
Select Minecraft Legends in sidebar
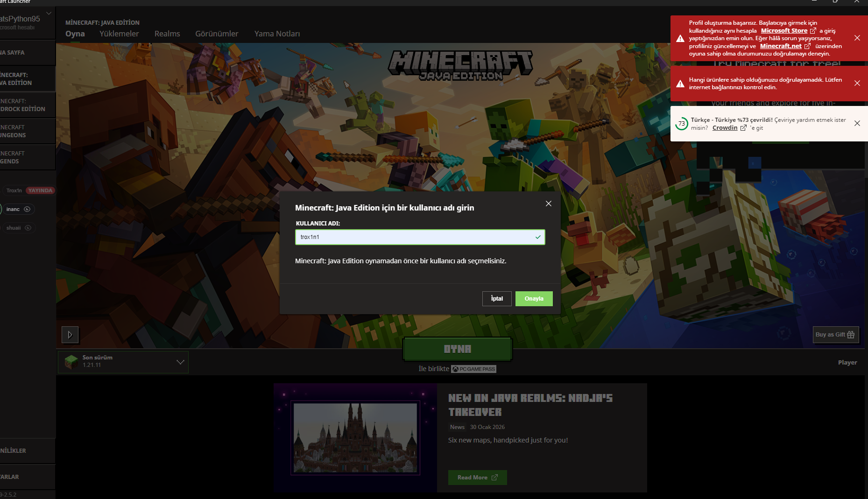coord(28,157)
